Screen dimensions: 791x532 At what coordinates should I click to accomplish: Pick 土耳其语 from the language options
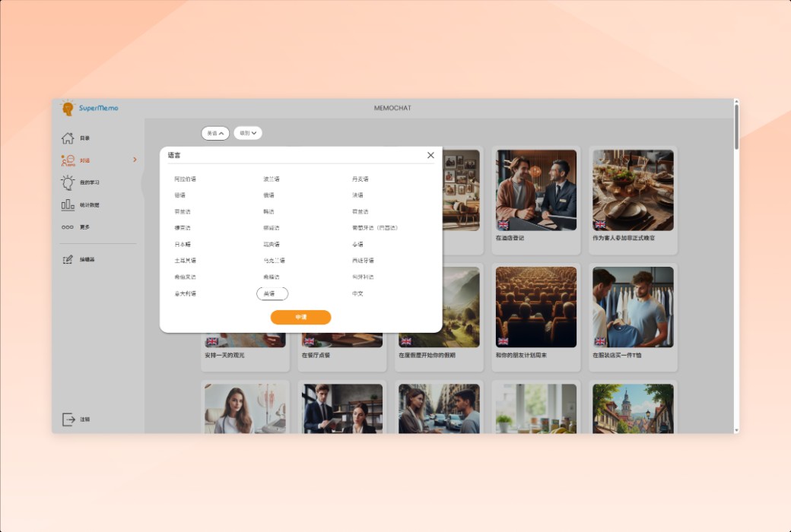(x=185, y=261)
